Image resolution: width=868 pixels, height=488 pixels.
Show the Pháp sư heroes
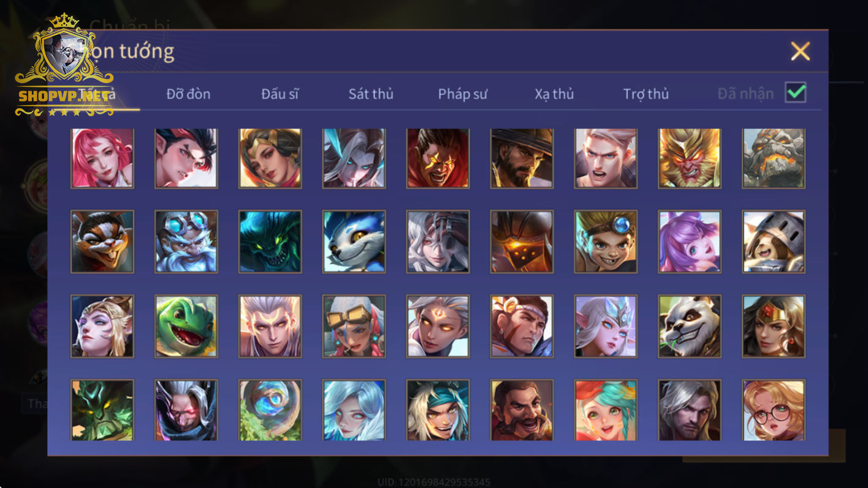(x=462, y=94)
